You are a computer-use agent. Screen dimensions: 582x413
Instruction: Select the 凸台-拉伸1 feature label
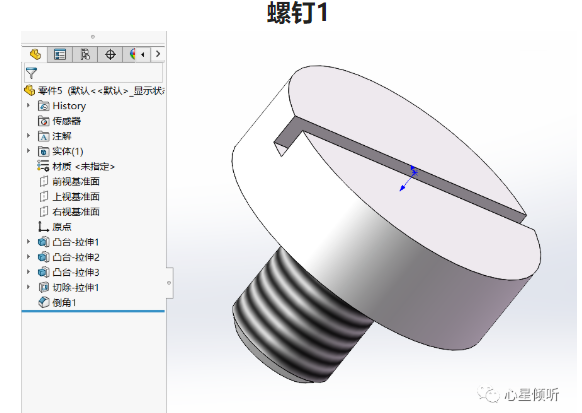point(76,242)
